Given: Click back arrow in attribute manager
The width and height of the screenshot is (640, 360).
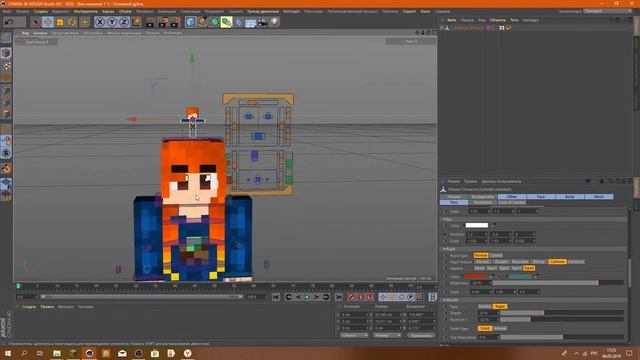Looking at the screenshot, I should (x=588, y=181).
